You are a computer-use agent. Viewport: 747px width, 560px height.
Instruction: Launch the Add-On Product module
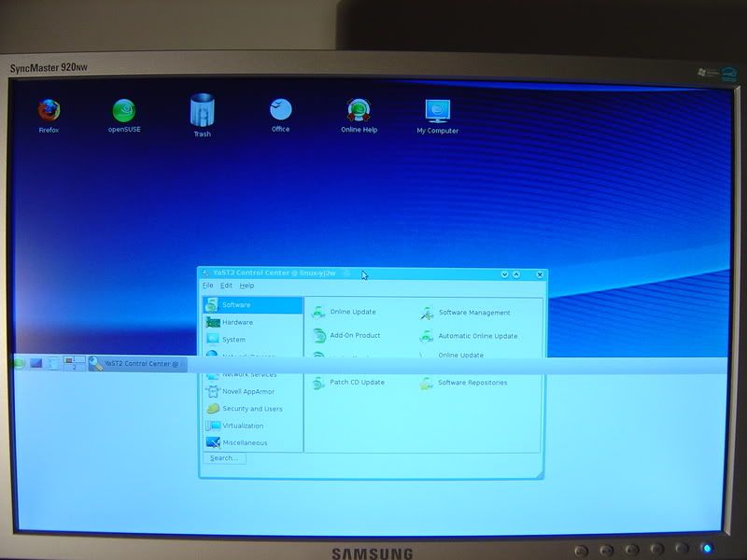point(345,336)
